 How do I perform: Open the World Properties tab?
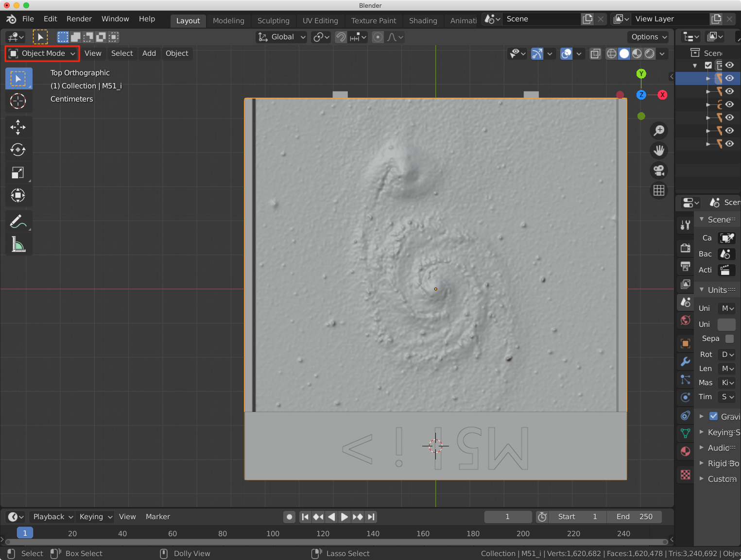point(685,320)
